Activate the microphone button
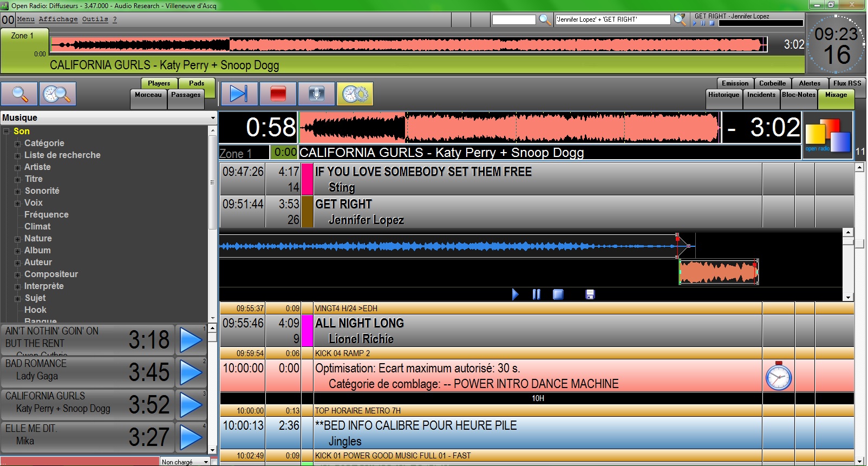Viewport: 868px width, 466px height. point(316,94)
